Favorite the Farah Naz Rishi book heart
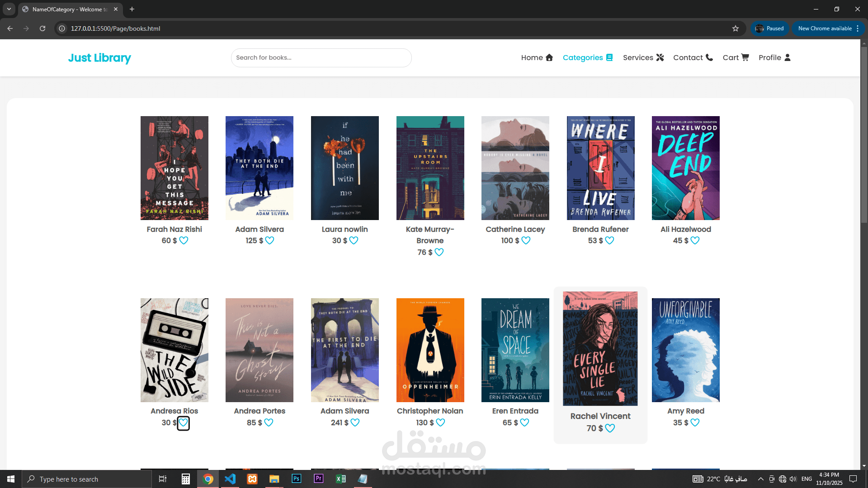The height and width of the screenshot is (488, 868). (x=184, y=241)
